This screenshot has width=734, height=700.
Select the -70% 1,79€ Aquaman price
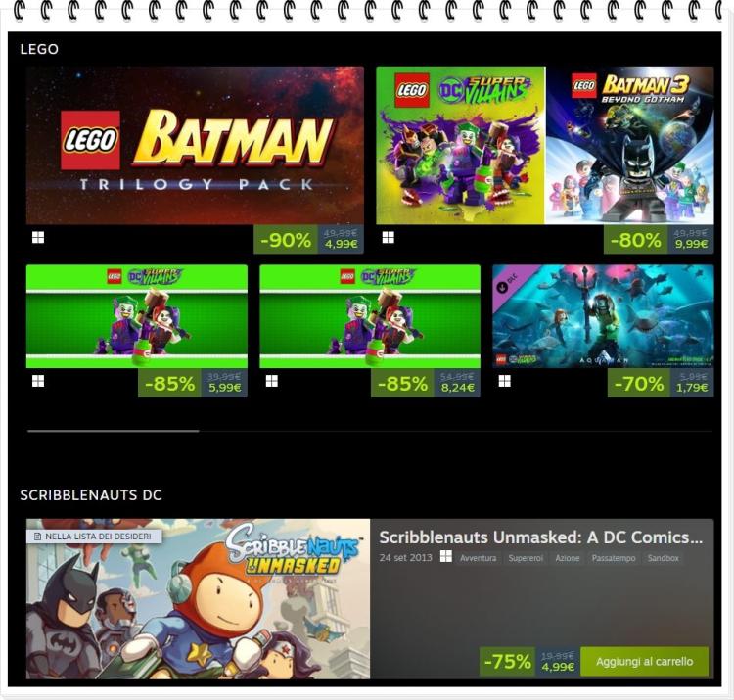coord(661,383)
